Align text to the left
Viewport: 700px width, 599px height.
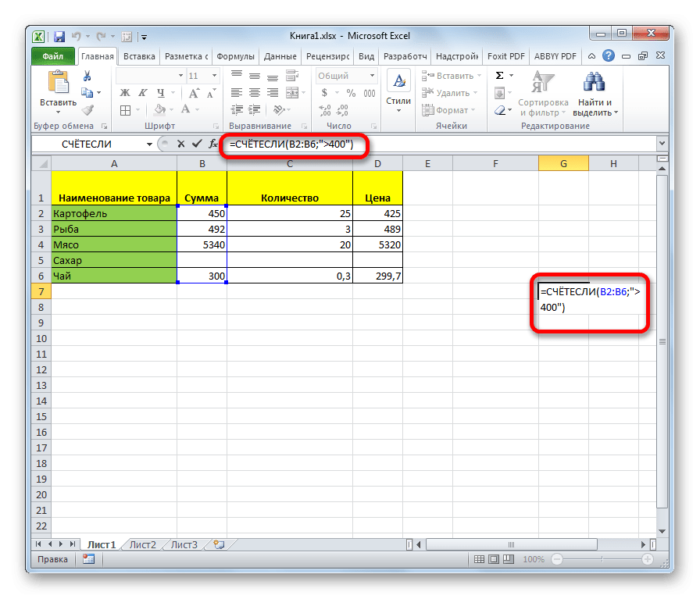(237, 93)
